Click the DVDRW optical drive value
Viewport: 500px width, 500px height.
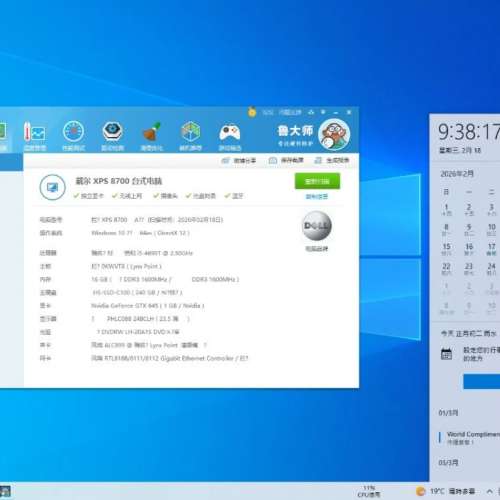[138, 332]
